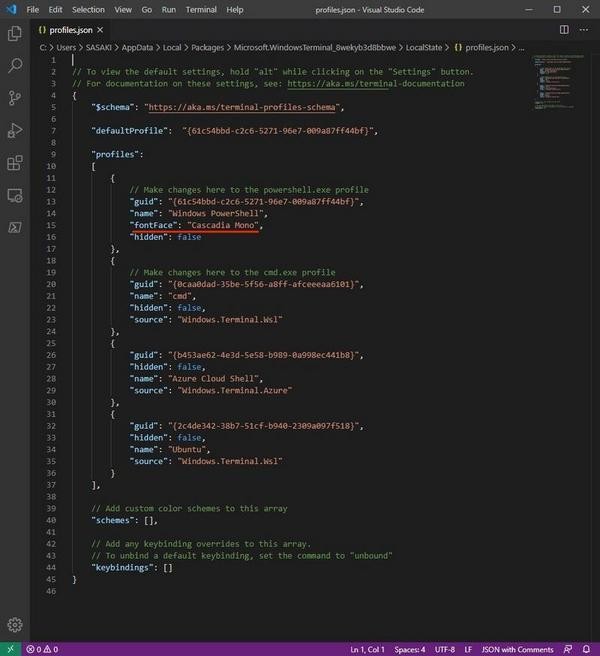Screen dimensions: 600x656
Task: Click the Local breadcrumb segment
Action: coord(172,48)
